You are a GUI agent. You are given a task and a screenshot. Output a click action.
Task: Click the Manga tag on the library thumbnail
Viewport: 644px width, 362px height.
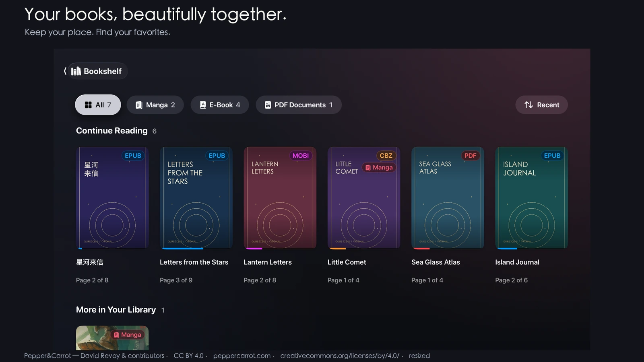pyautogui.click(x=128, y=335)
